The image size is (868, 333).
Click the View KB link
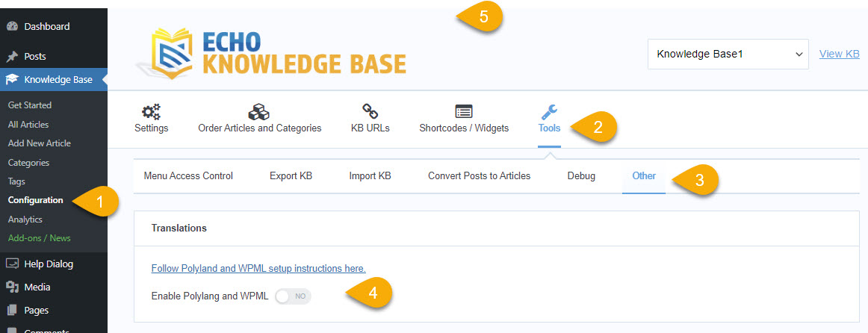[x=839, y=54]
